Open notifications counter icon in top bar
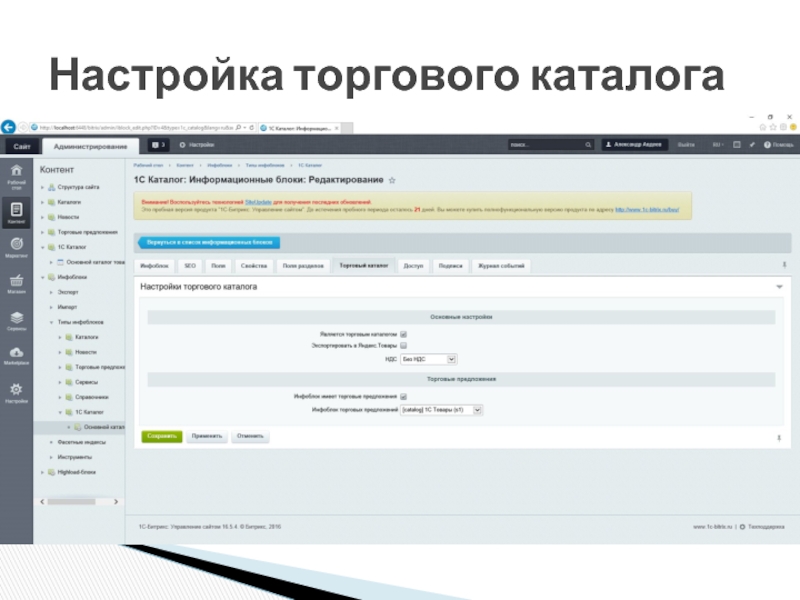Image resolution: width=800 pixels, height=600 pixels. [x=159, y=145]
